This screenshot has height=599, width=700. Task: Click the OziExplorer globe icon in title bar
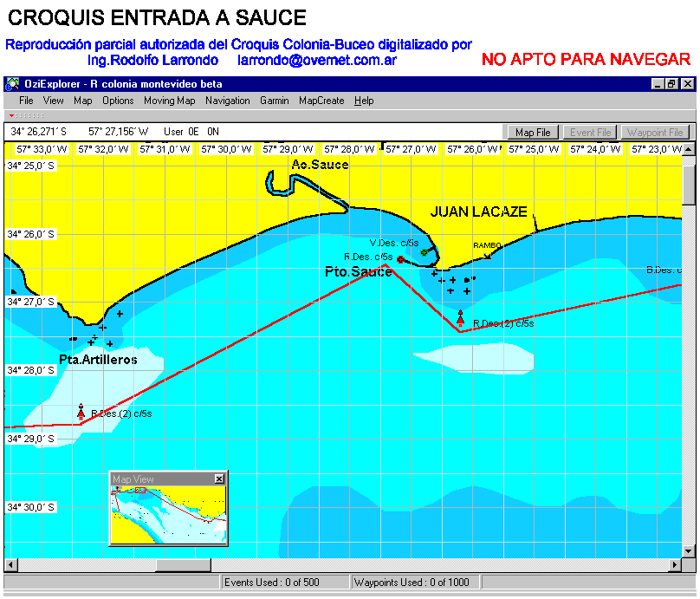click(x=12, y=84)
